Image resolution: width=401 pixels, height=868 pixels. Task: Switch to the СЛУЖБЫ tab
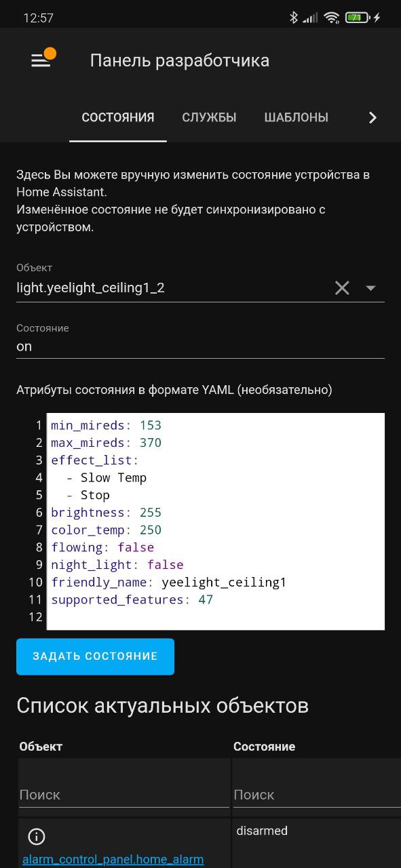click(209, 118)
